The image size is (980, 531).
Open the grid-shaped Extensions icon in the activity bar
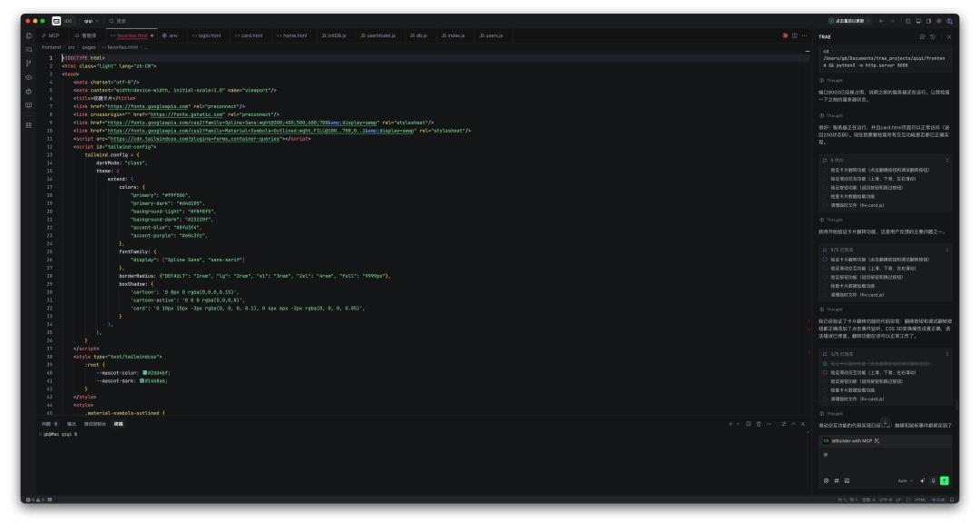coord(29,125)
